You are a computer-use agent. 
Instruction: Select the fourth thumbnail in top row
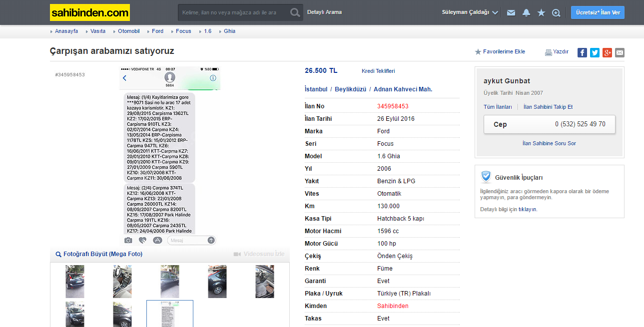coord(217,282)
